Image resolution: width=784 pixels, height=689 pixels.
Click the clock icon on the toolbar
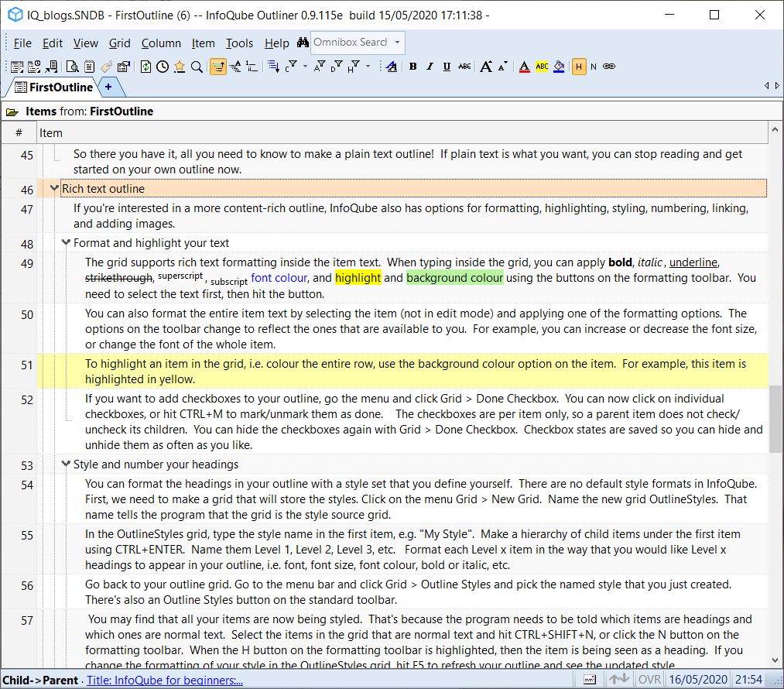pos(163,67)
